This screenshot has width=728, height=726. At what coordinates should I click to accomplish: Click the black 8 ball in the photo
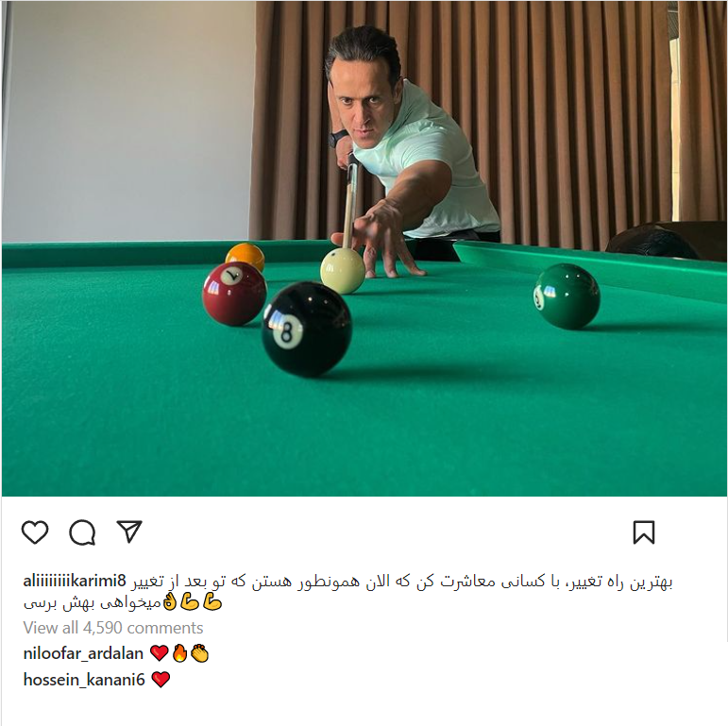(307, 329)
